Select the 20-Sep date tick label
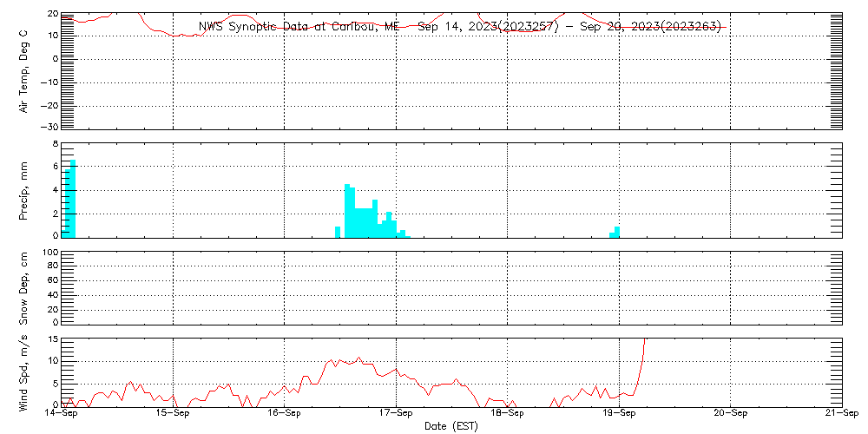The width and height of the screenshot is (868, 434). click(x=730, y=415)
